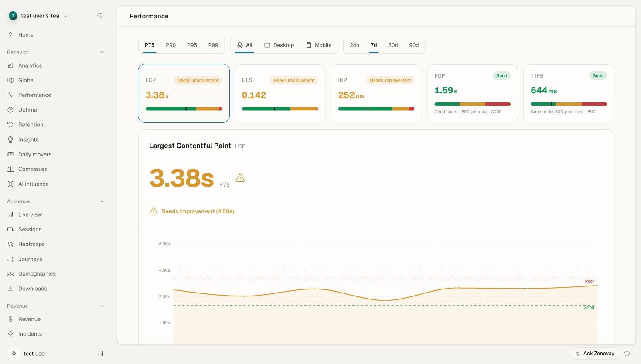Screen dimensions: 641x364
Task: Click the Downloads arrow icon
Action: [10, 289]
